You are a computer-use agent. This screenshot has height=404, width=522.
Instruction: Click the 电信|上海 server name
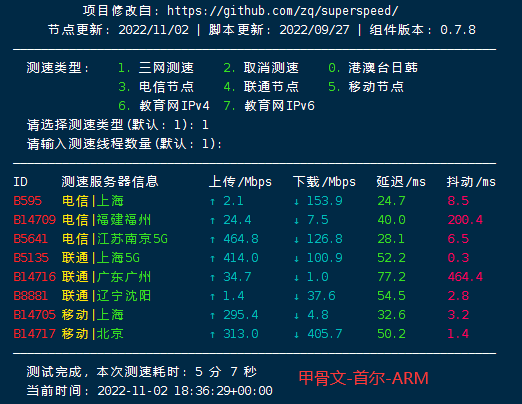click(93, 201)
